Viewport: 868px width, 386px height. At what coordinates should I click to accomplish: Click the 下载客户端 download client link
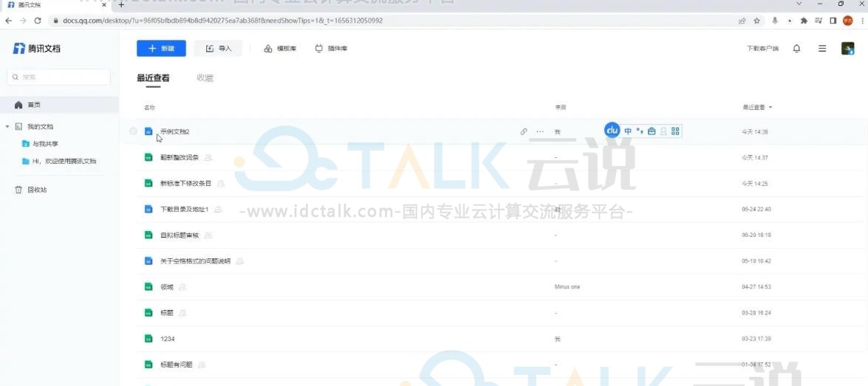click(762, 49)
